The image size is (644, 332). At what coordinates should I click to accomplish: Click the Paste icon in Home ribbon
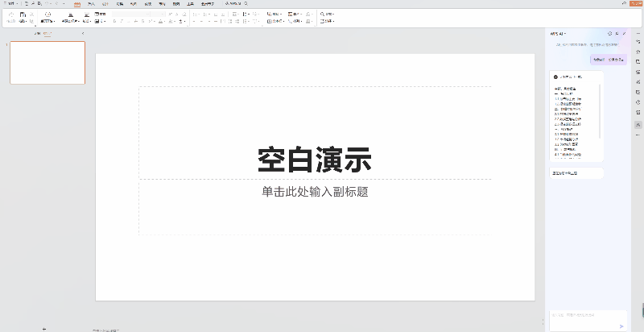click(23, 16)
